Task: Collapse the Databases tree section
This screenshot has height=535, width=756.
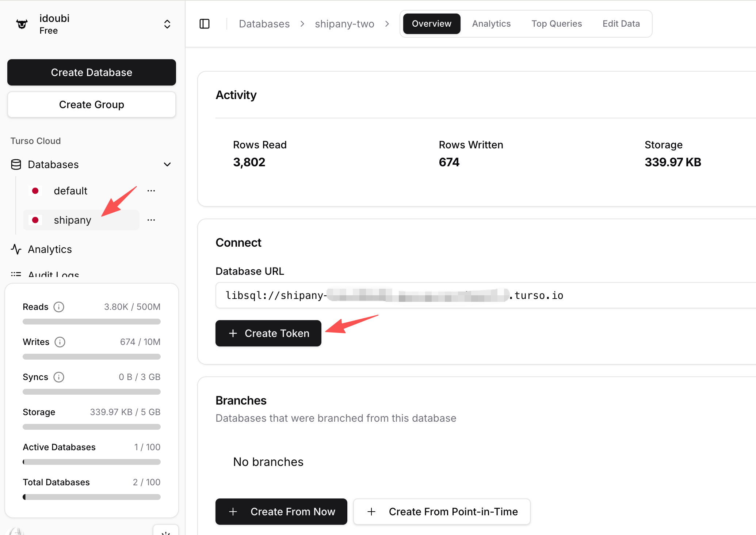Action: [x=167, y=164]
